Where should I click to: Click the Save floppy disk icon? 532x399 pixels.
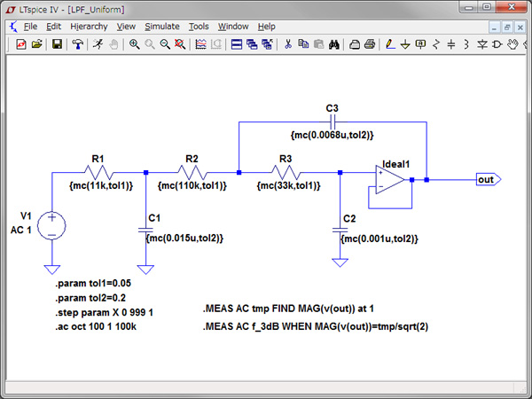(57, 43)
